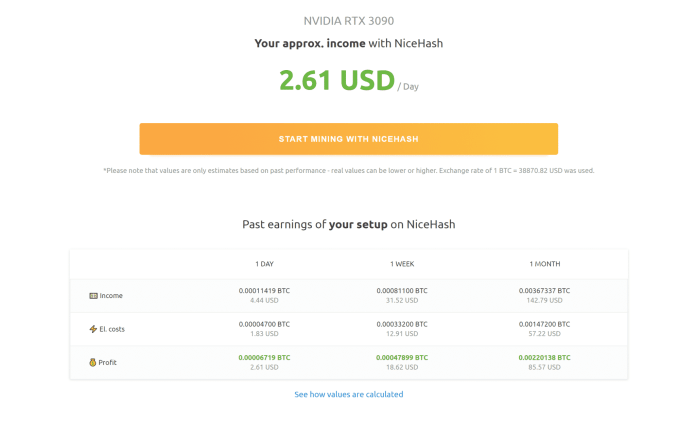Viewport: 696px width, 422px height.
Task: Click the 0.00033200 BTC weekly electricity cost
Action: 403,324
